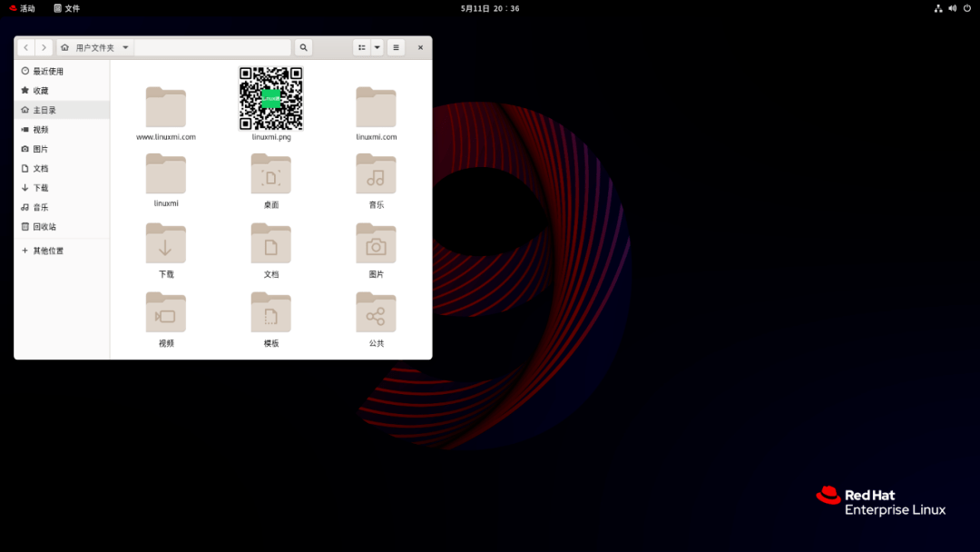The image size is (980, 552).
Task: Select the Home (主目录) sidebar entry
Action: (42, 109)
